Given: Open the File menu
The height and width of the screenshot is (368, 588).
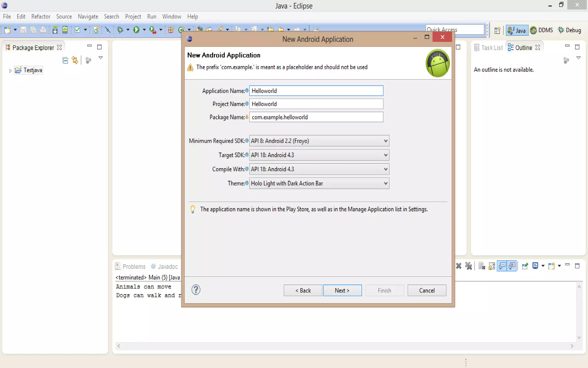Looking at the screenshot, I should click(7, 16).
